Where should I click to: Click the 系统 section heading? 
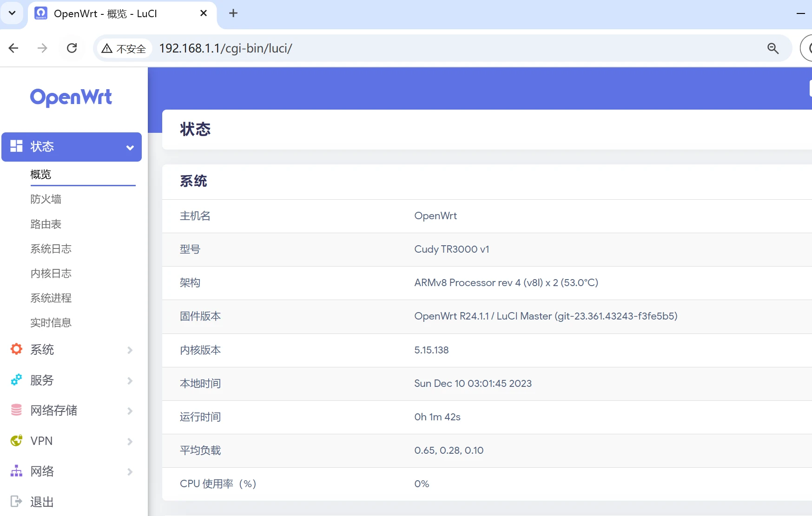[193, 181]
